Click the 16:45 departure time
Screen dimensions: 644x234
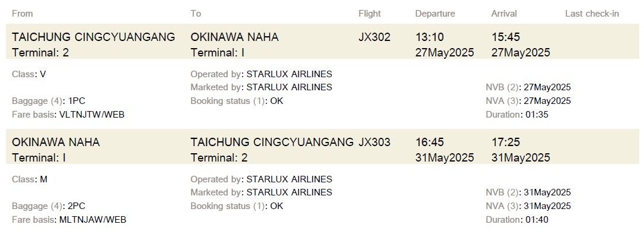(429, 143)
